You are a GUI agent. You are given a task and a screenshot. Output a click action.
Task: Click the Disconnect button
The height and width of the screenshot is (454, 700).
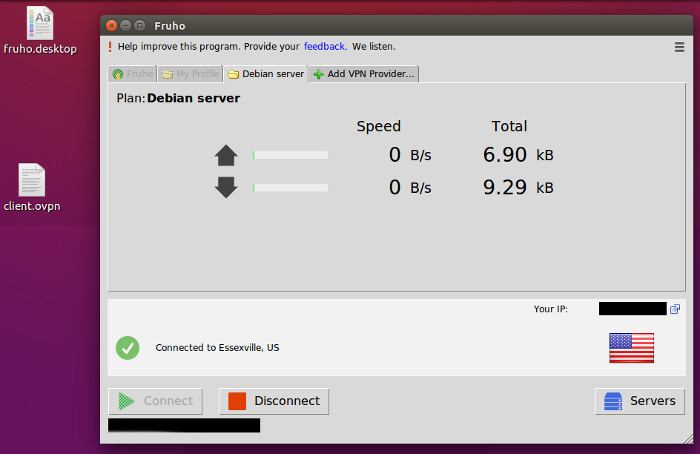click(x=274, y=401)
